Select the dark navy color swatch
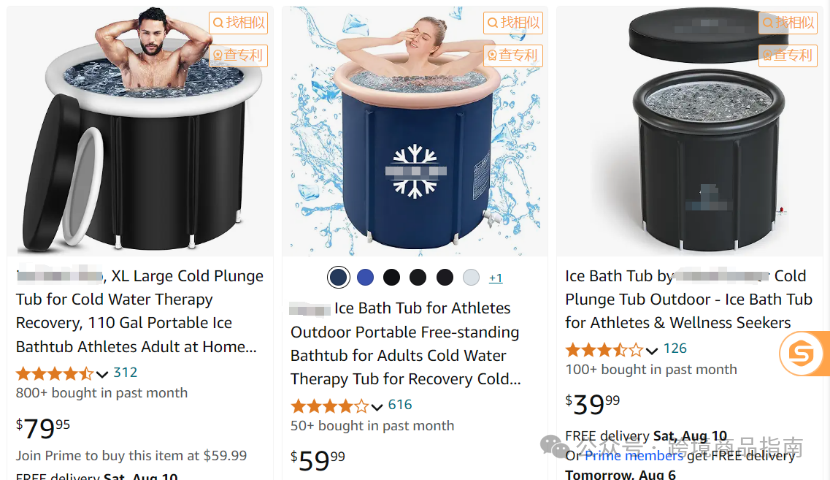 pyautogui.click(x=339, y=277)
